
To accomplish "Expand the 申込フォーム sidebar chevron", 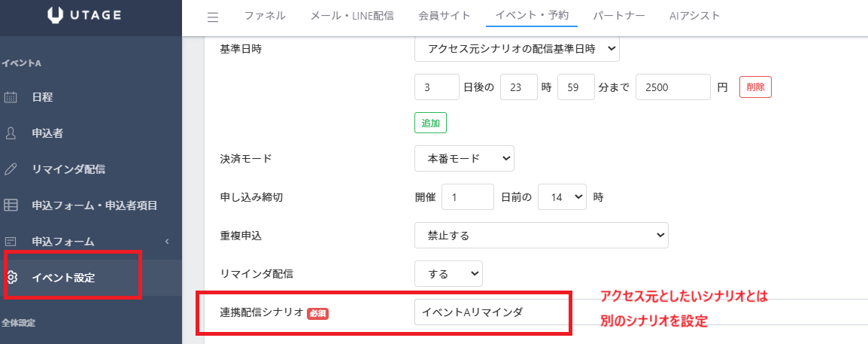I will click(167, 242).
